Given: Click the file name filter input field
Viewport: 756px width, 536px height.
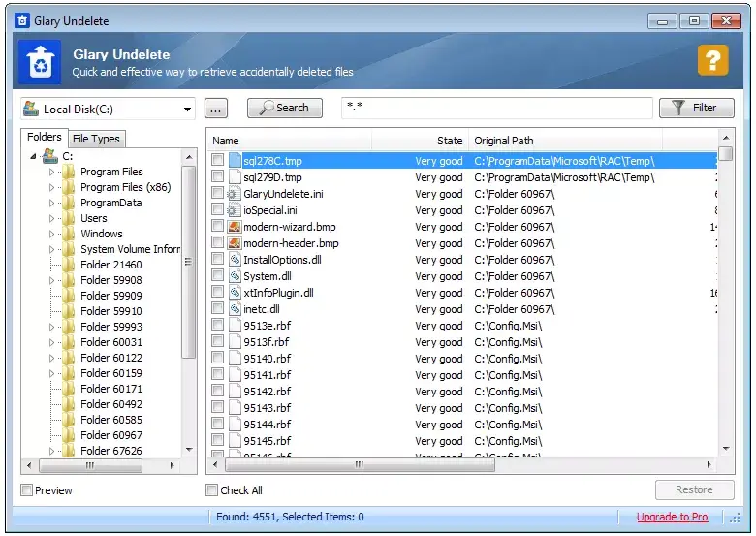Looking at the screenshot, I should (496, 109).
